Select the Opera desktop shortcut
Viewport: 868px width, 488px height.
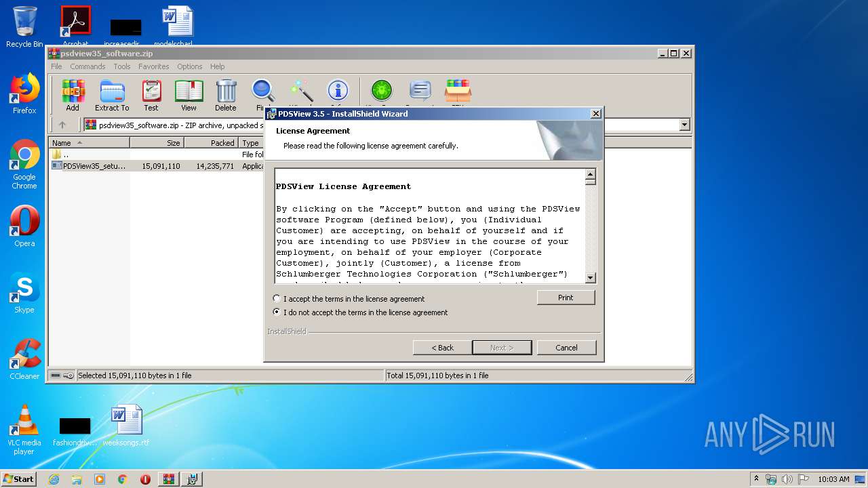(x=24, y=226)
